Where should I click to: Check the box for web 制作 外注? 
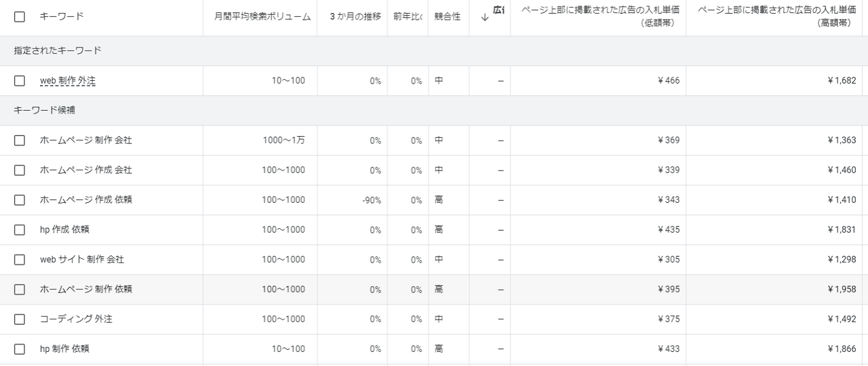coord(20,81)
